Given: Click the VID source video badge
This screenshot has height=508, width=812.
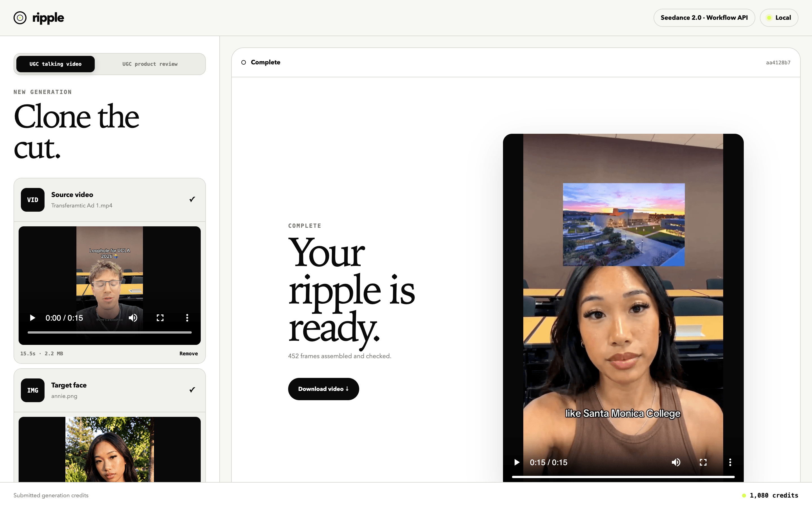Looking at the screenshot, I should pos(32,200).
